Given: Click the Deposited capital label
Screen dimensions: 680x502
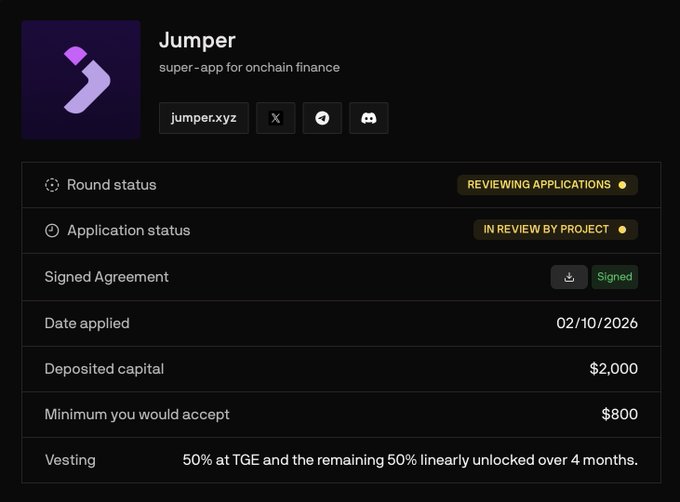Looking at the screenshot, I should (105, 369).
